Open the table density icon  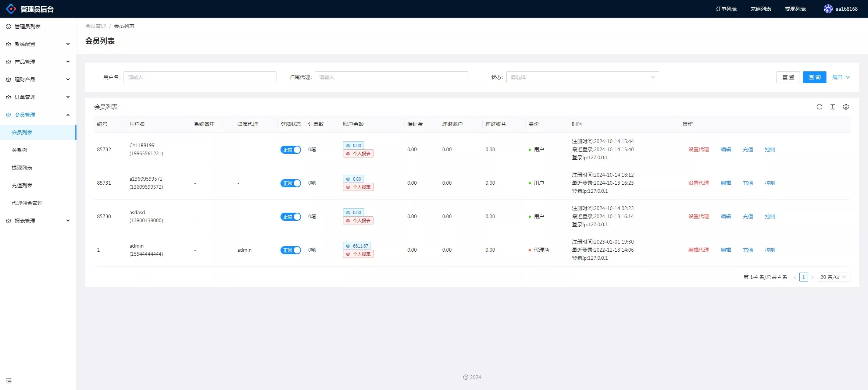832,107
